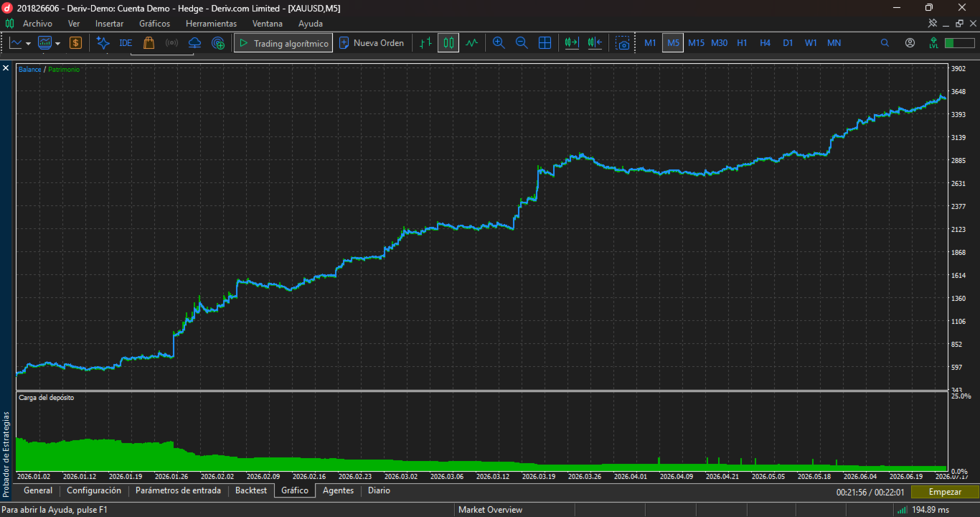
Task: Open the chart type line icon
Action: click(x=16, y=43)
